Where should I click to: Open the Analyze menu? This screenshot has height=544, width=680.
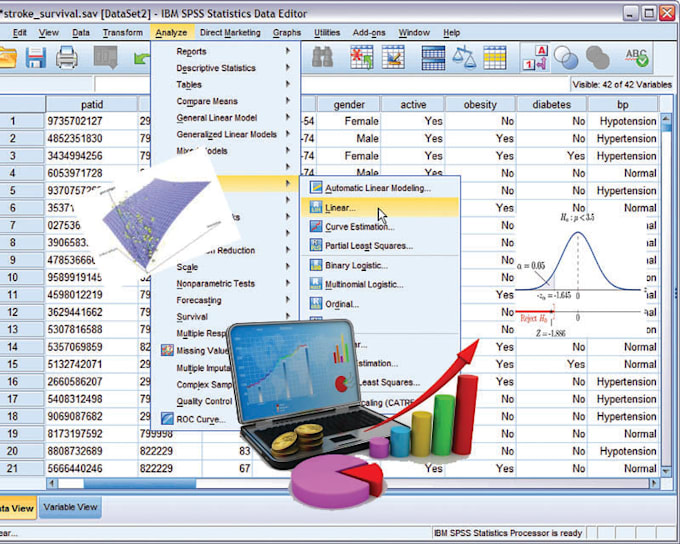(171, 33)
